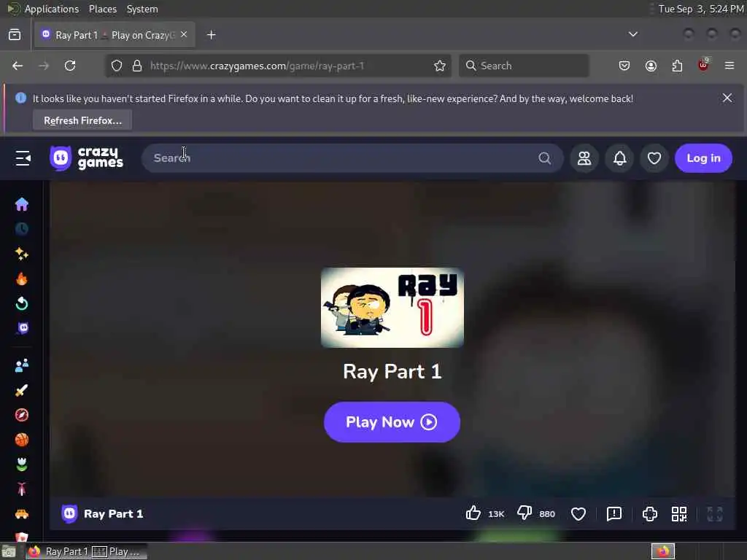Open Firefox hamburger application menu
The width and height of the screenshot is (747, 560).
click(729, 66)
